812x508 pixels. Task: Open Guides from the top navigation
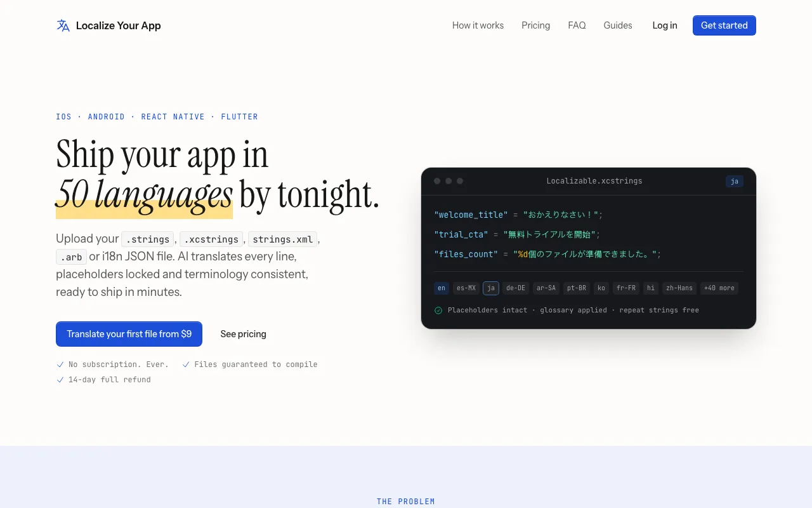(x=618, y=25)
